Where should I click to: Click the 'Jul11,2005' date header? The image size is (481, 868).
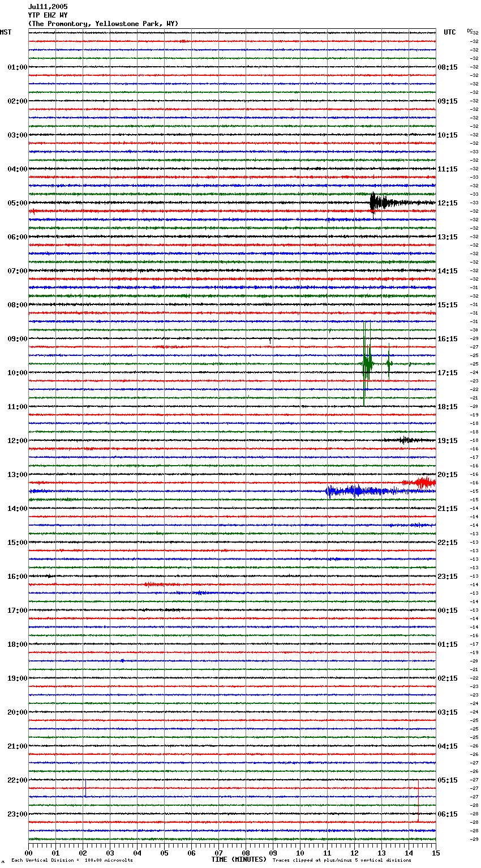point(48,7)
